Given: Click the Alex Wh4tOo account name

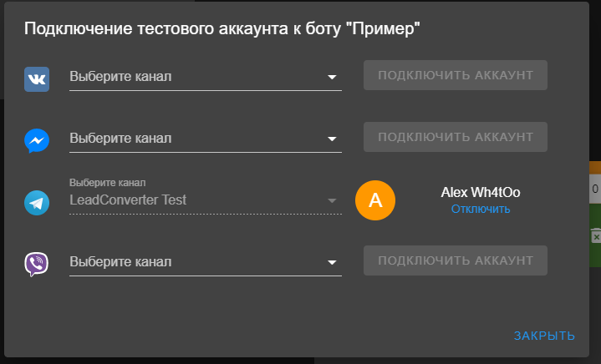Looking at the screenshot, I should [481, 192].
